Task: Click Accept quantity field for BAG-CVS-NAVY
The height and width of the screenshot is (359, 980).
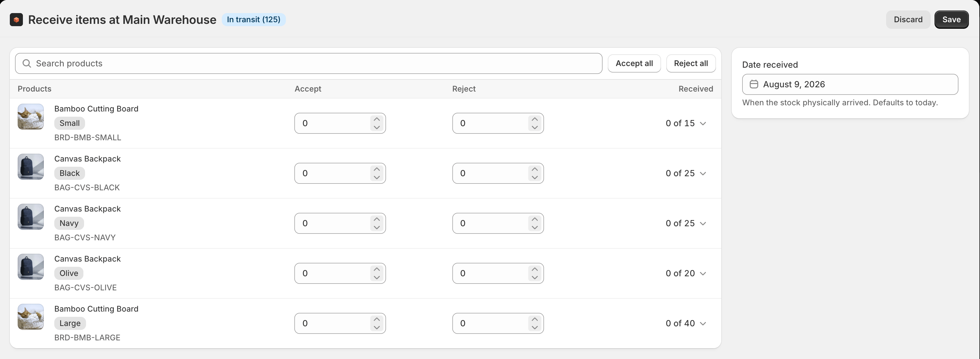Action: point(340,223)
